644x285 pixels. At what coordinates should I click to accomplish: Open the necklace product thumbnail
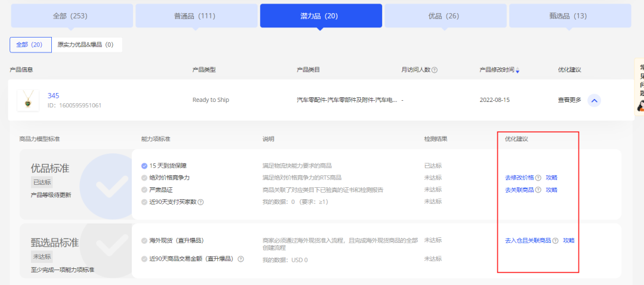point(28,100)
